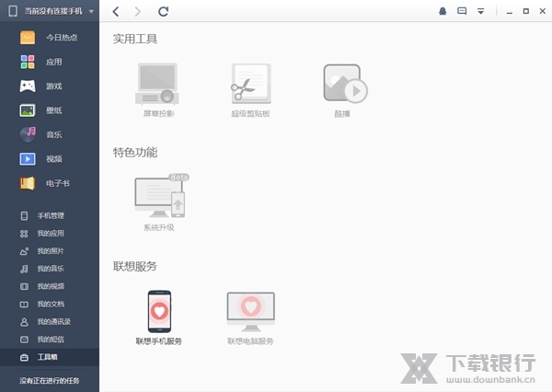The width and height of the screenshot is (552, 392).
Task: Go back with the left arrow
Action: click(116, 11)
